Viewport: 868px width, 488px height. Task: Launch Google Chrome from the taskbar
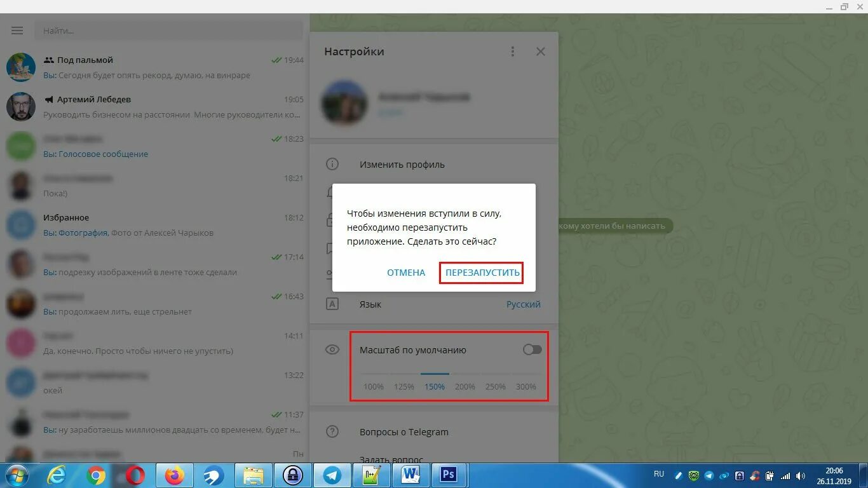point(96,475)
